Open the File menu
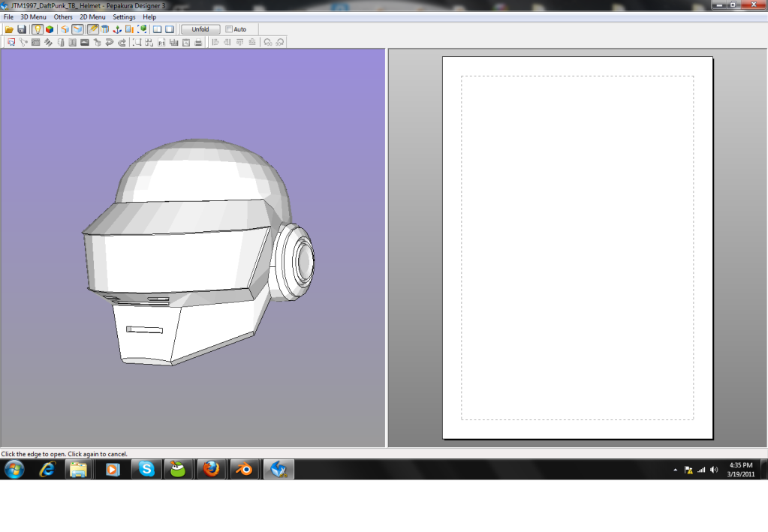 8,17
